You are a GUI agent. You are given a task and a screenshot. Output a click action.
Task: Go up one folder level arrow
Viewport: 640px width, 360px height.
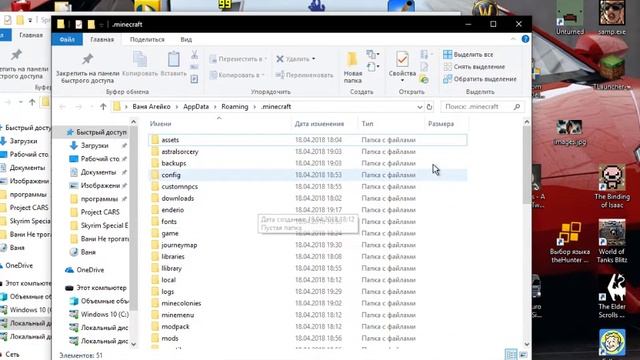103,107
